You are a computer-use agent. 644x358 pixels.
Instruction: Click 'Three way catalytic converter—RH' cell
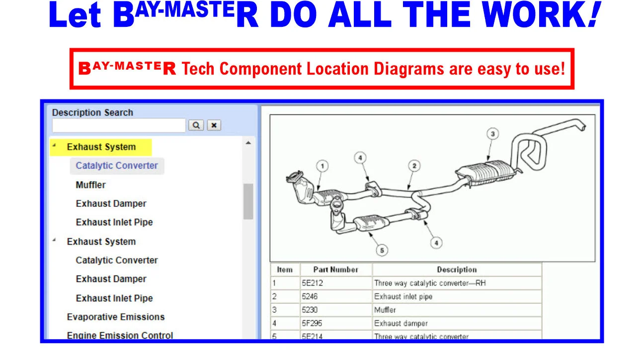coord(457,283)
